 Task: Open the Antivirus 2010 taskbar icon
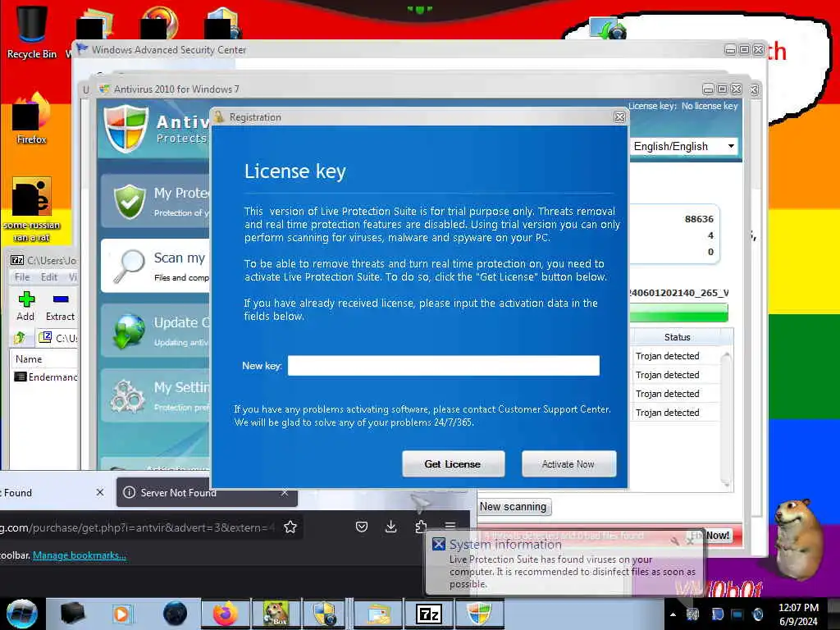[x=479, y=614]
